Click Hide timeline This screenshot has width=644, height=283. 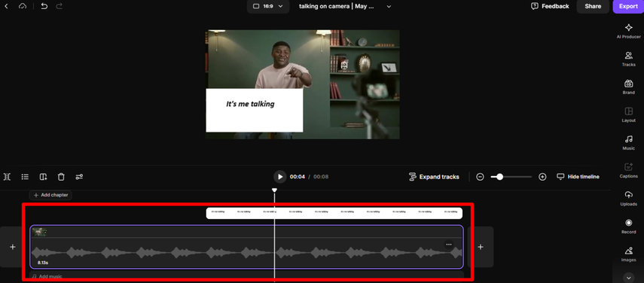pyautogui.click(x=578, y=177)
